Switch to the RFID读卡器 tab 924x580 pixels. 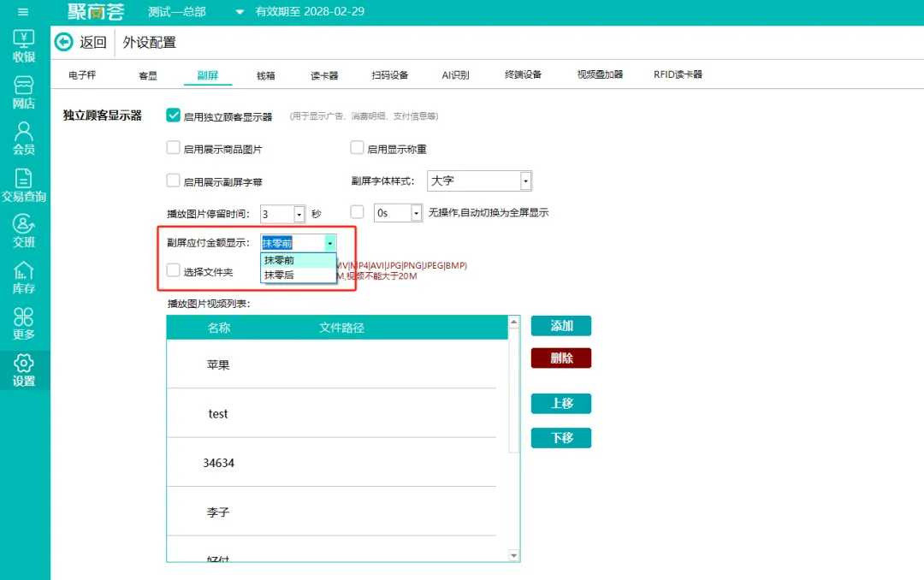(678, 74)
